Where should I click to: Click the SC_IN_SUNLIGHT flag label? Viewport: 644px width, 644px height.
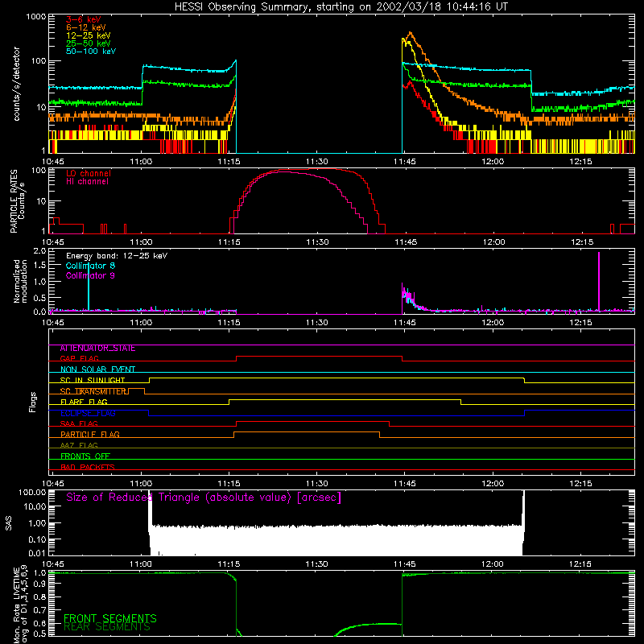click(x=93, y=380)
